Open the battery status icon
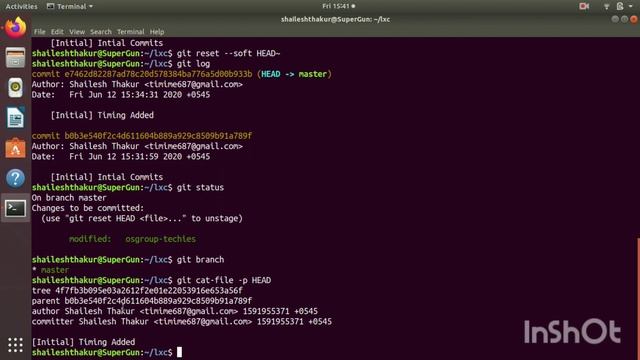 tap(620, 6)
